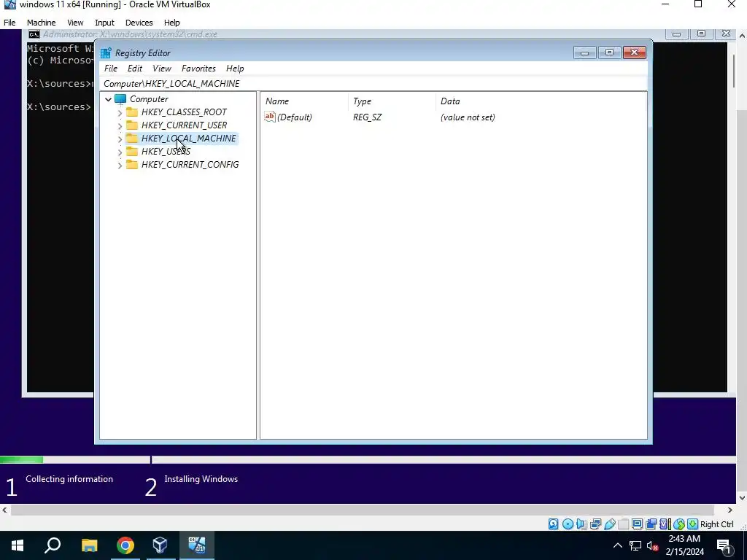Screen dimensions: 747x560
Task: Expand the HKEY_CURRENT_USER key
Action: 120,125
